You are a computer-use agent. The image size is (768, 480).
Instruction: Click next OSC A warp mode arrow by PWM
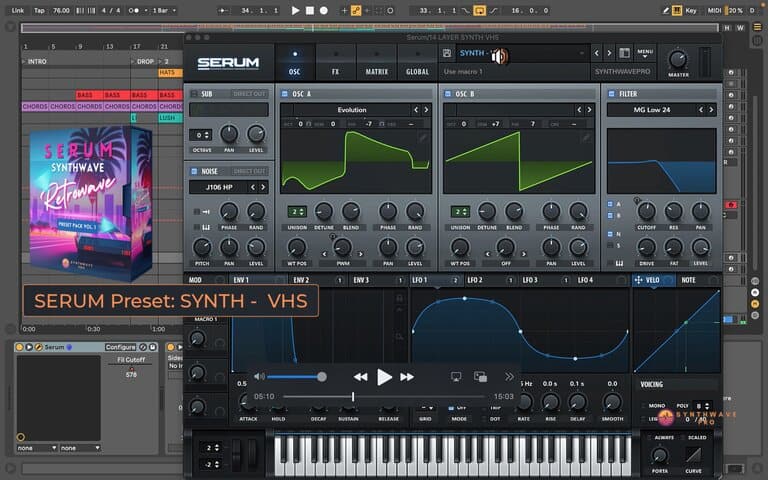(x=361, y=254)
